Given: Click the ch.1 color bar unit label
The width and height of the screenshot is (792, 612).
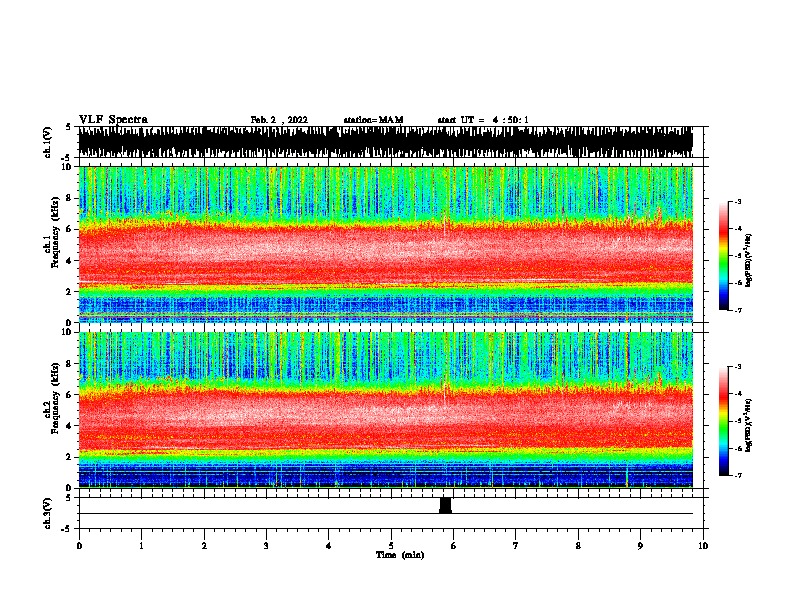Looking at the screenshot, I should (749, 260).
